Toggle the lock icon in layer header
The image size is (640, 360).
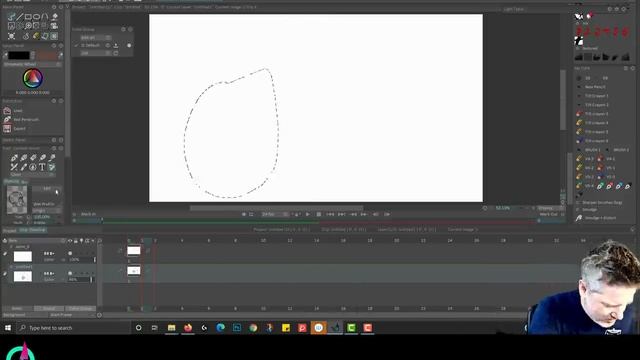click(76, 241)
